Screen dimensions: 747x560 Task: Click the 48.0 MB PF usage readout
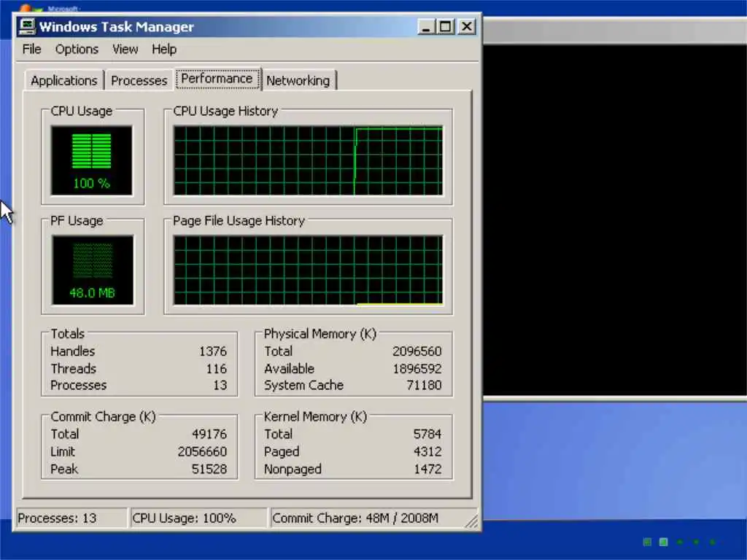[x=93, y=293]
